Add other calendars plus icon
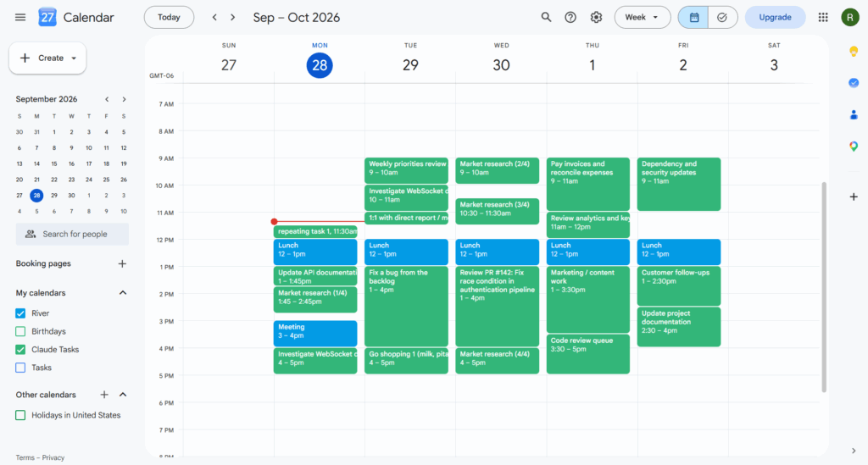 click(104, 394)
